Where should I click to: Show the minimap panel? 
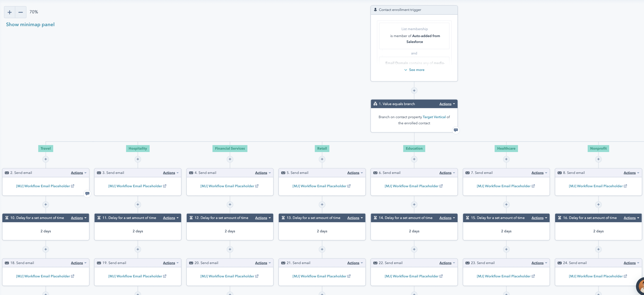30,25
